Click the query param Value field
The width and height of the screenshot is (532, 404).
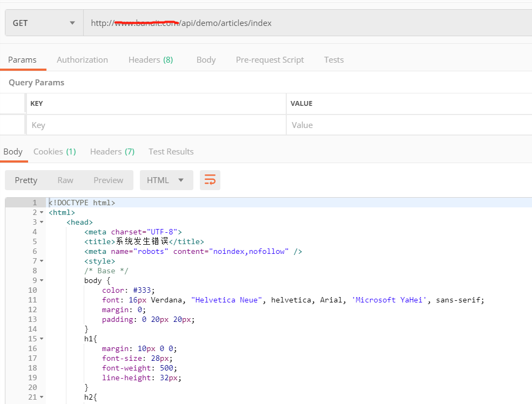[409, 125]
